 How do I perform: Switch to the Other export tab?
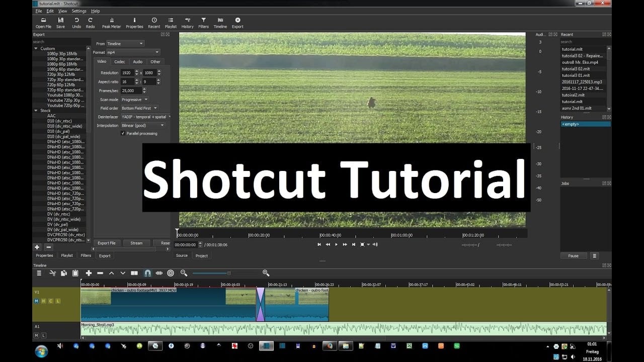155,62
